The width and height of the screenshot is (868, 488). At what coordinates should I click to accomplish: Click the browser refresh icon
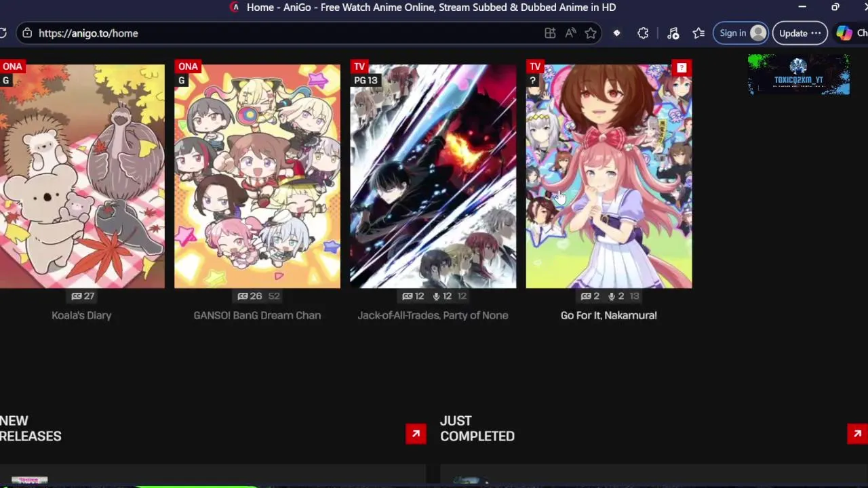click(3, 33)
